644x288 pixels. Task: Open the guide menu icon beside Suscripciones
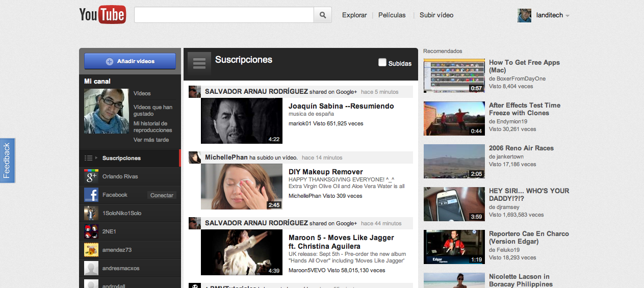[199, 64]
